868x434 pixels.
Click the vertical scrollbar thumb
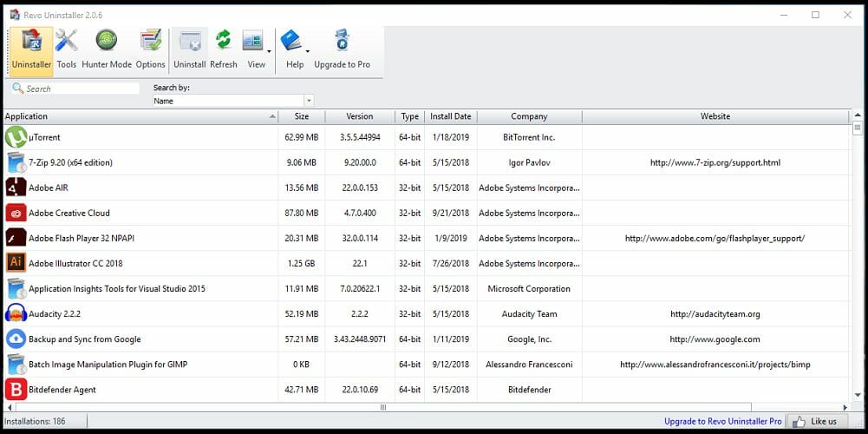point(858,128)
